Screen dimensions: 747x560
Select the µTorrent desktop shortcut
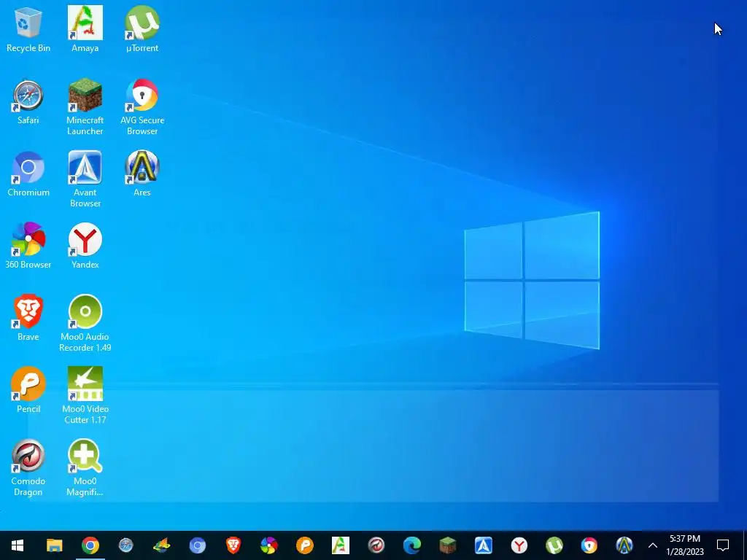click(x=142, y=29)
